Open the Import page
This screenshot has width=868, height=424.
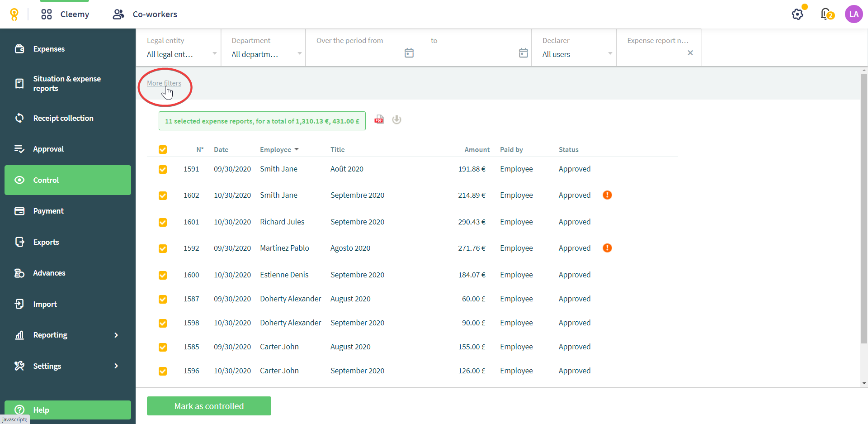click(x=68, y=304)
